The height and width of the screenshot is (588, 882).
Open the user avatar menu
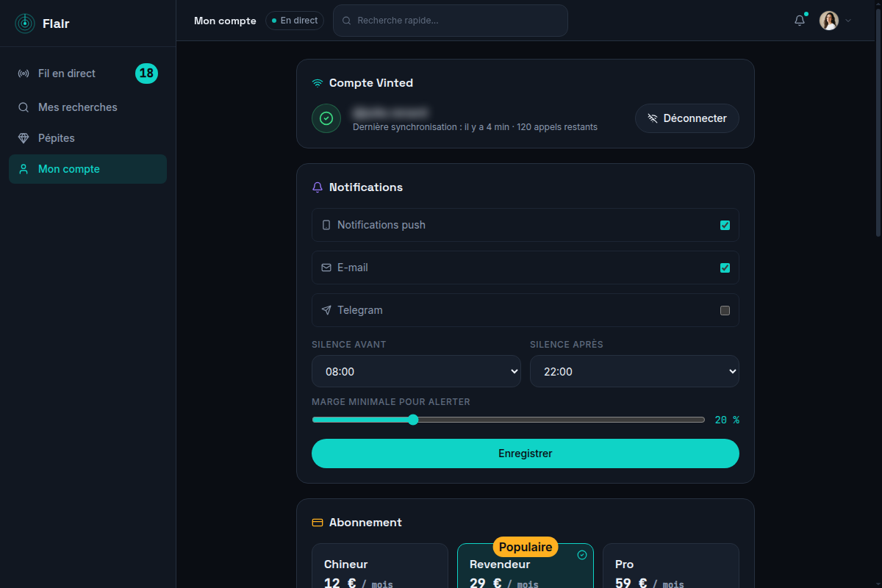829,21
